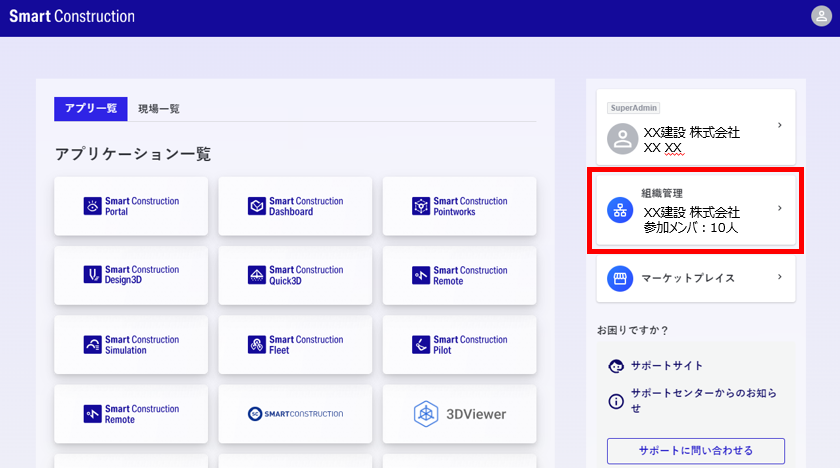Open Smart Construction Simulation icon
Image resolution: width=840 pixels, height=468 pixels.
click(92, 344)
